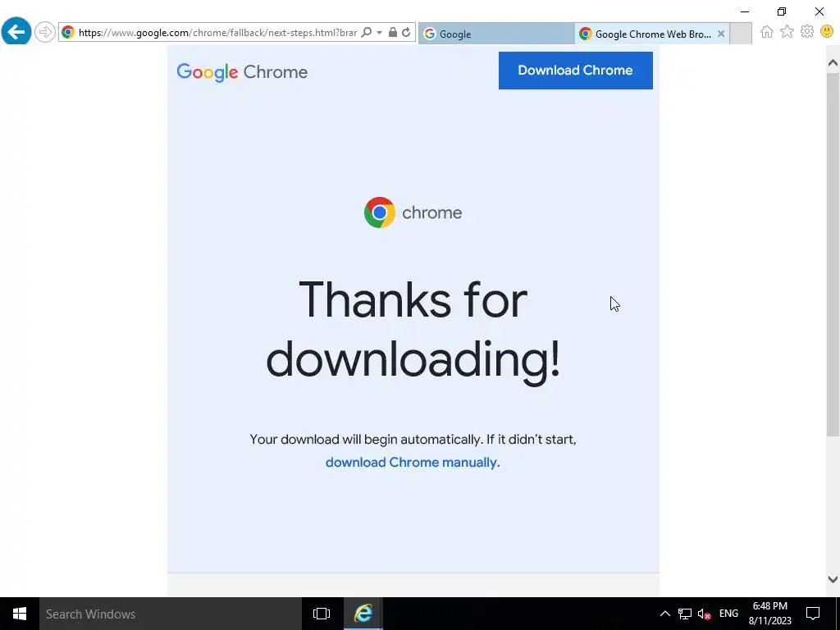Open Favorites with the star icon

tap(787, 32)
